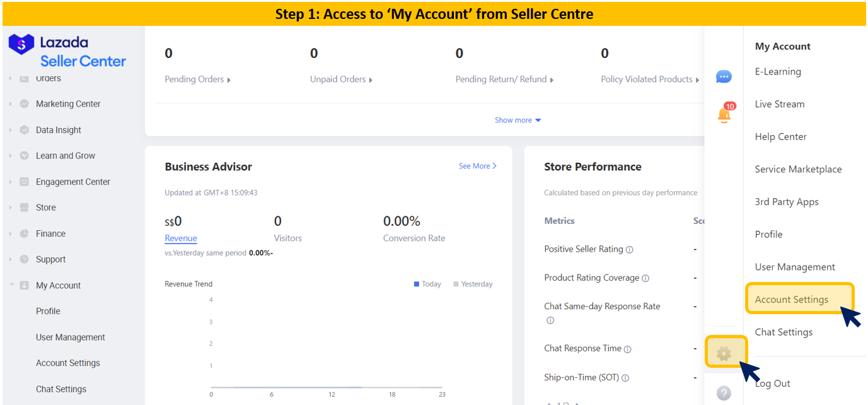This screenshot has height=405, width=868.
Task: Click the Lazada Seller Center logo
Action: [67, 52]
